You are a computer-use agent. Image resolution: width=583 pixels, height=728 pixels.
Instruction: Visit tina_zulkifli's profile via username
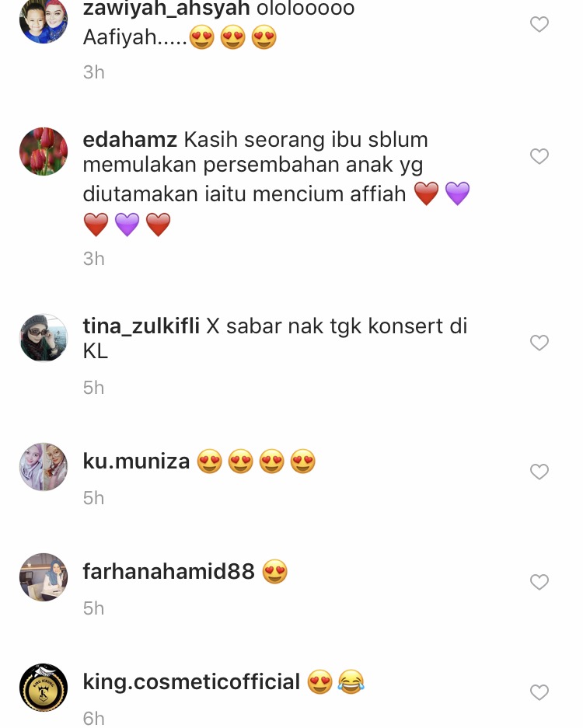pyautogui.click(x=141, y=326)
